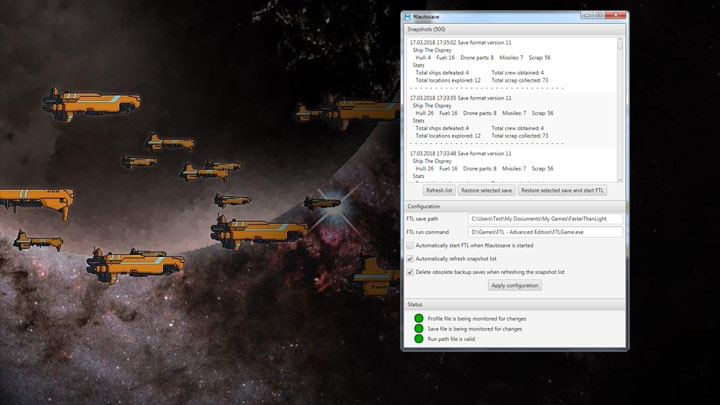The height and width of the screenshot is (405, 720).
Task: Click the ftlautosave floppy-disk app icon in the title bar
Action: [x=407, y=17]
